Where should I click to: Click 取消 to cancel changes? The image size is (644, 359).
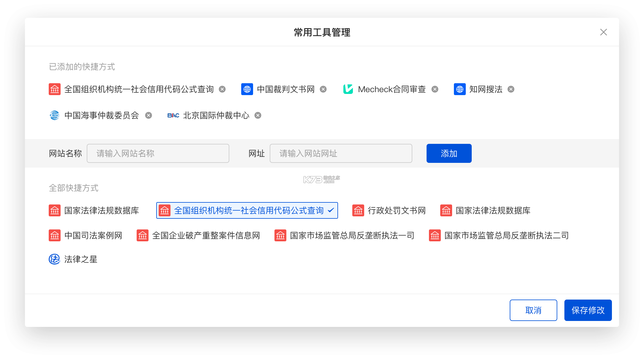[x=533, y=310]
